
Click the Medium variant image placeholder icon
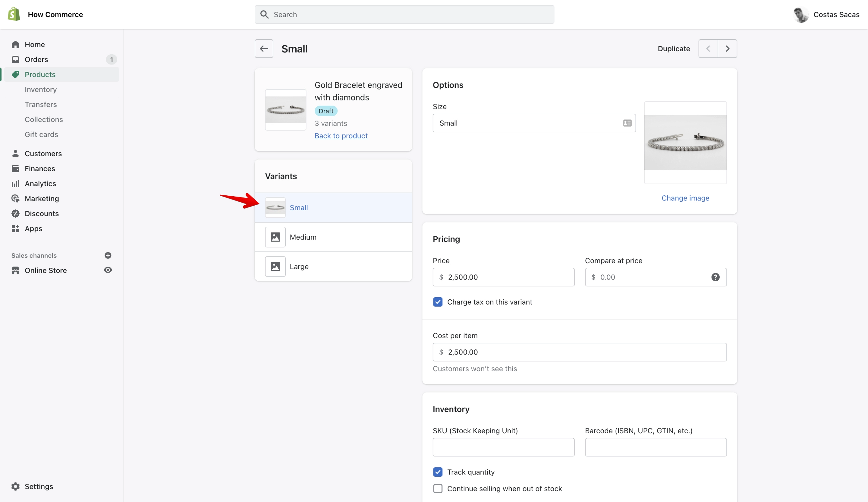tap(275, 237)
